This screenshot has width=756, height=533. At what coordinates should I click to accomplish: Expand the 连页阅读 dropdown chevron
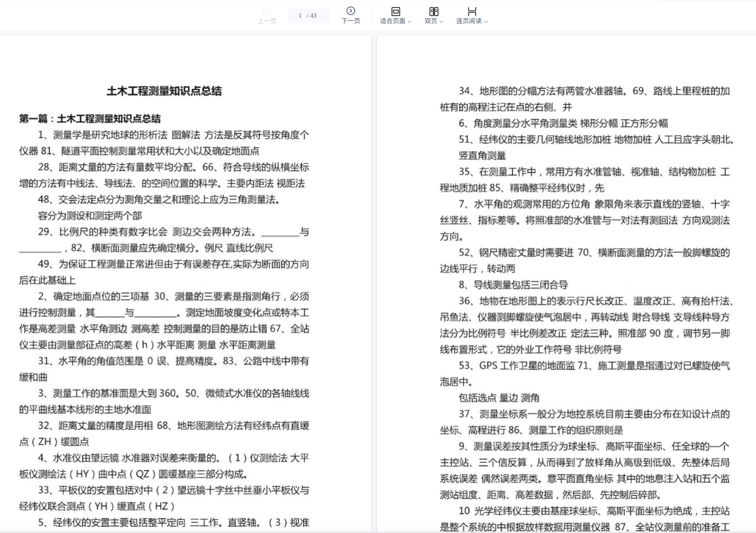486,22
